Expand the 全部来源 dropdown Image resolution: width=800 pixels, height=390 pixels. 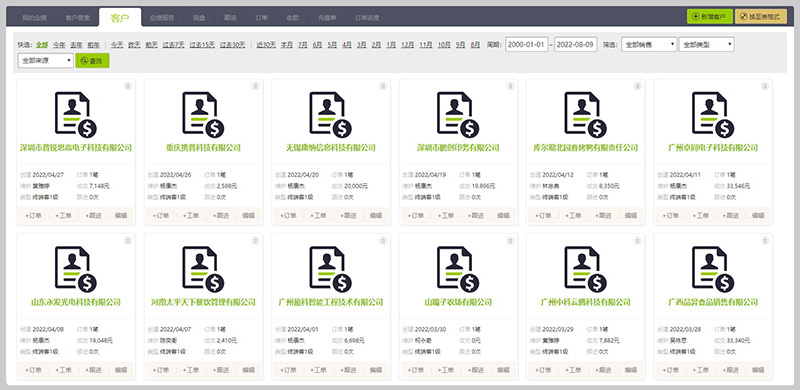pyautogui.click(x=45, y=61)
